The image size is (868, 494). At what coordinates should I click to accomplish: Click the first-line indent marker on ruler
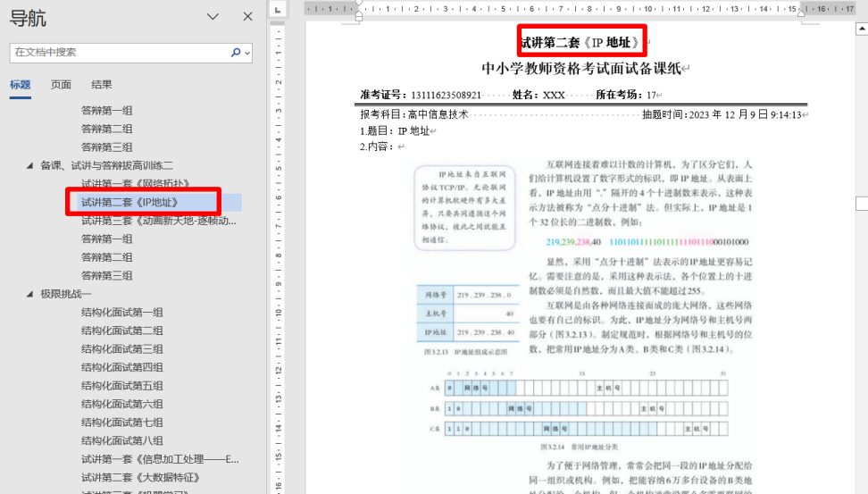click(359, 4)
